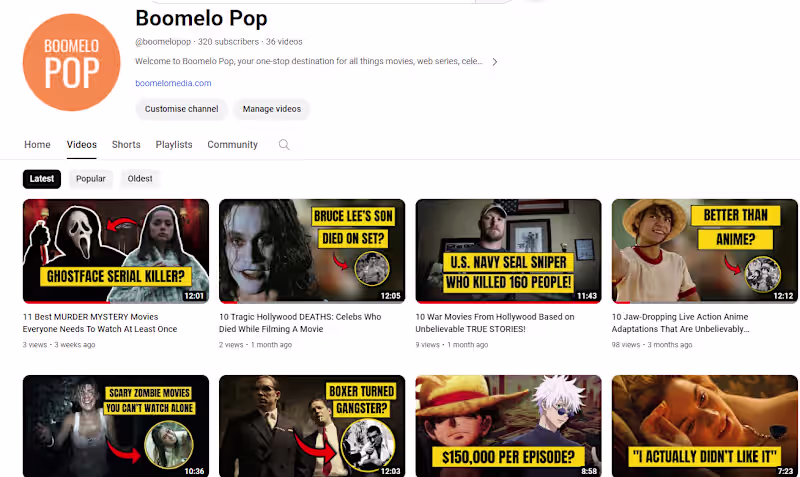Click the 10 War Movies From Hollywood title

(x=495, y=323)
